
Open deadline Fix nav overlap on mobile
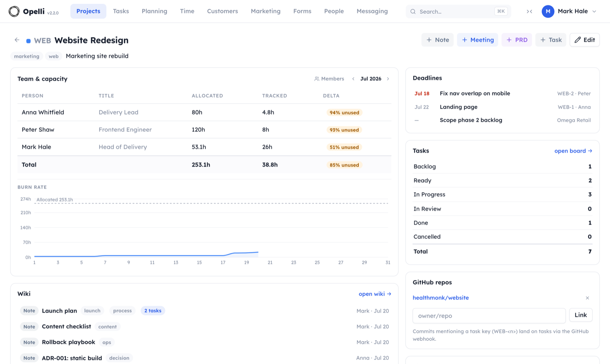pyautogui.click(x=502, y=93)
